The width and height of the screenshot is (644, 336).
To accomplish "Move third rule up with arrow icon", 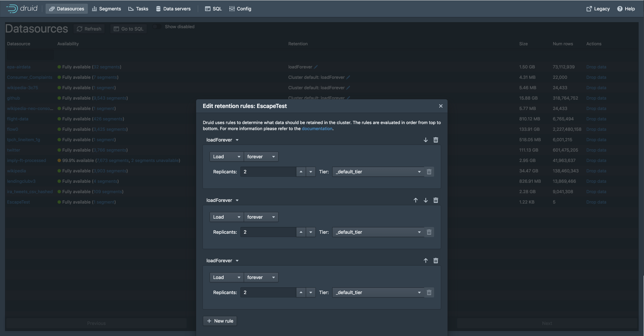I will (426, 261).
